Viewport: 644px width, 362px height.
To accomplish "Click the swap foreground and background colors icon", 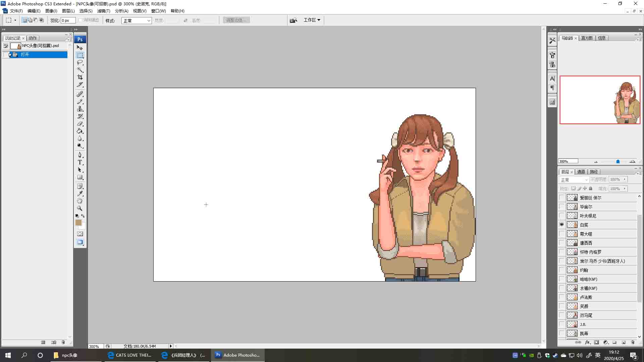I will tap(83, 216).
